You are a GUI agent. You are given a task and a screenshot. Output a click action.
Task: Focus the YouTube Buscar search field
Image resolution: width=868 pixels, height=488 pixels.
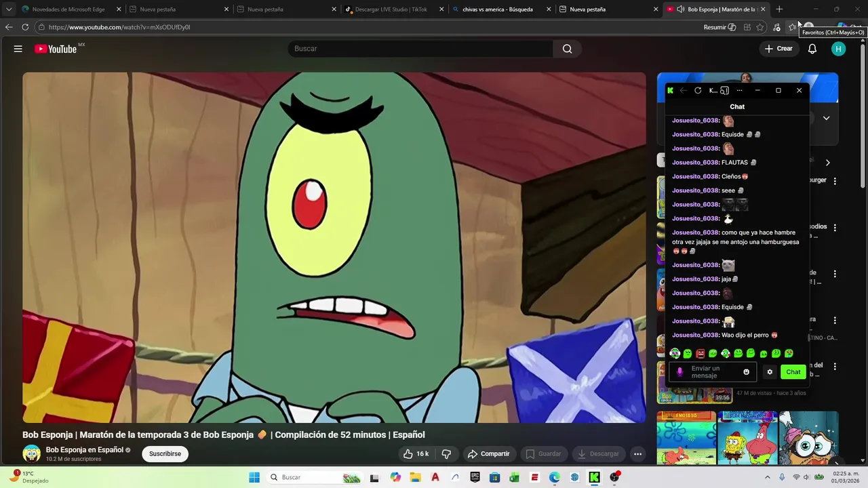pyautogui.click(x=420, y=49)
